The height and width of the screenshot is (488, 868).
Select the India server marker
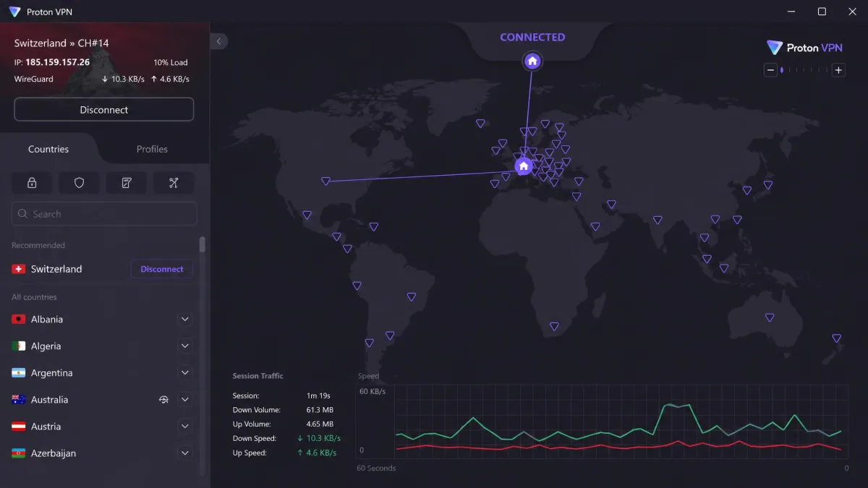(x=658, y=221)
